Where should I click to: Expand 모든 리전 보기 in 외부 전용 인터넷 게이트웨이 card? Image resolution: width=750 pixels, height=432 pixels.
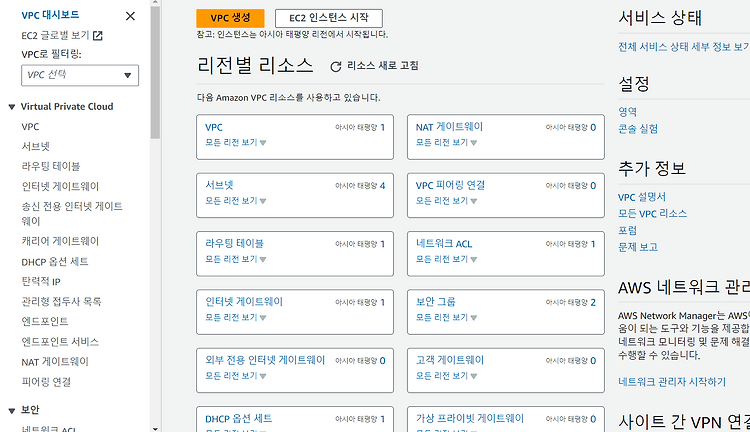(235, 376)
